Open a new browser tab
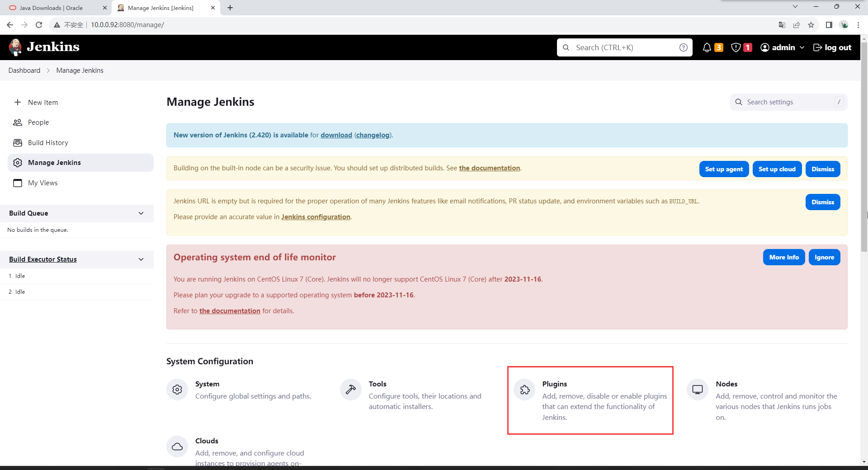868x470 pixels. pos(230,8)
